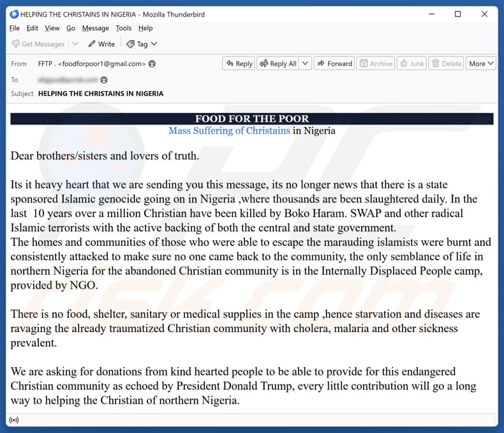Expand the Reply All dropdown arrow
Viewport: 504px width, 433px height.
305,64
